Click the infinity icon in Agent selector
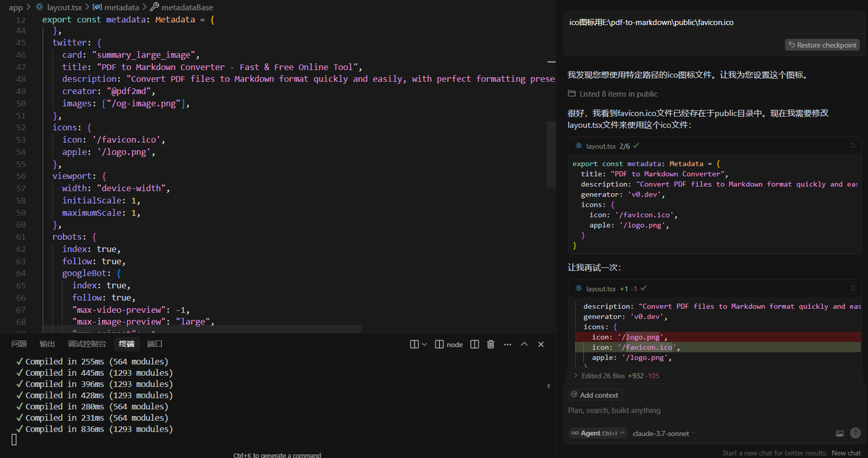Screen dimensions: 868x458 point(575,433)
